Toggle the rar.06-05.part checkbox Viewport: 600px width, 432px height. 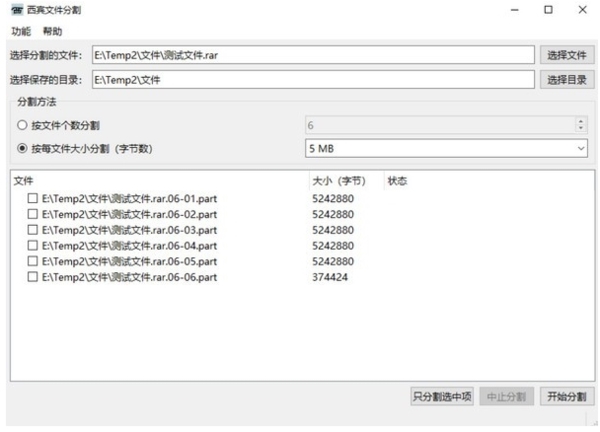tap(33, 261)
